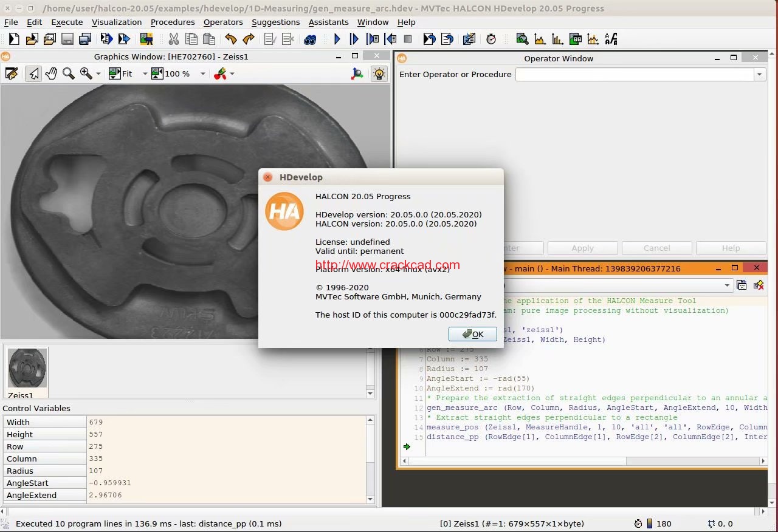Viewport: 778px width, 532px height.
Task: Open the Line Profile tool icon
Action: (593, 39)
